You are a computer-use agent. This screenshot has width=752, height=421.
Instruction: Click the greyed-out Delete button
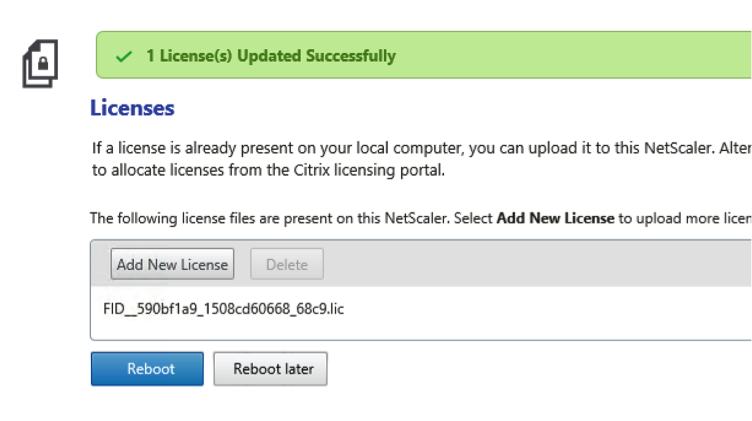(x=286, y=265)
